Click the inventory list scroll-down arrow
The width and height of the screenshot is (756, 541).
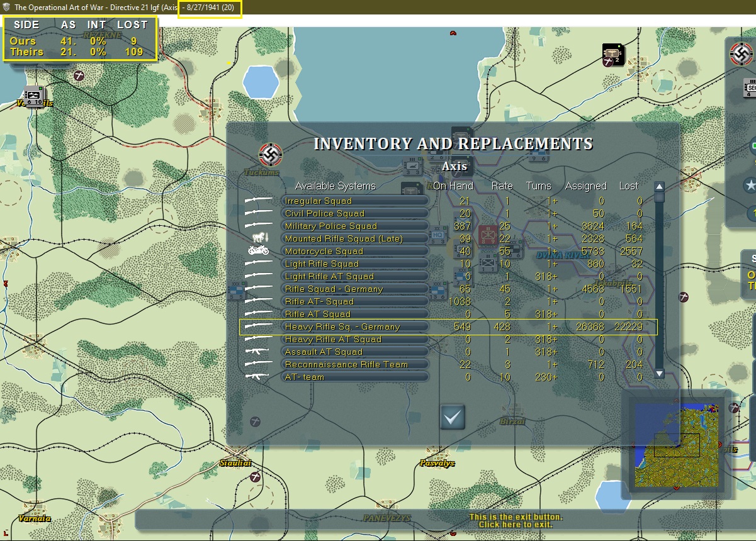click(x=659, y=373)
